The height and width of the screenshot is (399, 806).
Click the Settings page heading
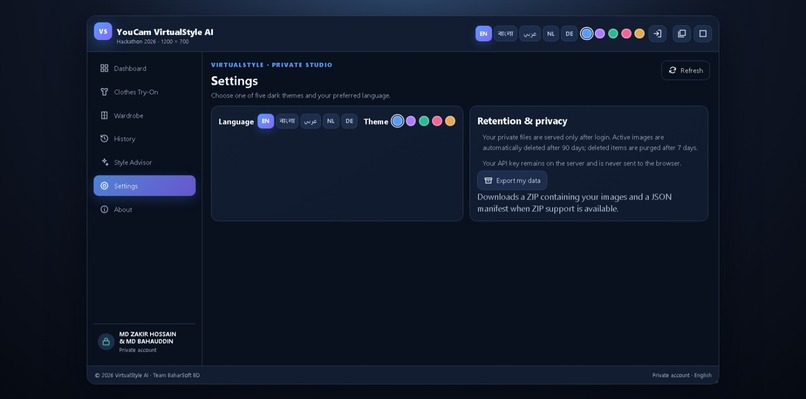[x=234, y=81]
